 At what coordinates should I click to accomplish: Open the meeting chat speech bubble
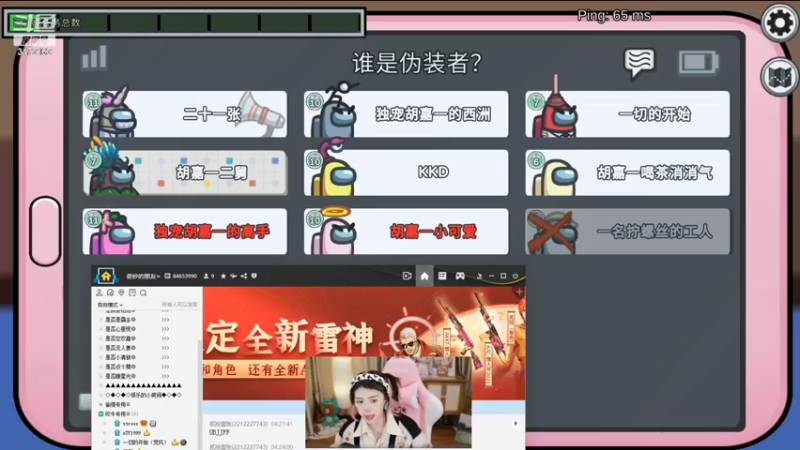click(639, 63)
